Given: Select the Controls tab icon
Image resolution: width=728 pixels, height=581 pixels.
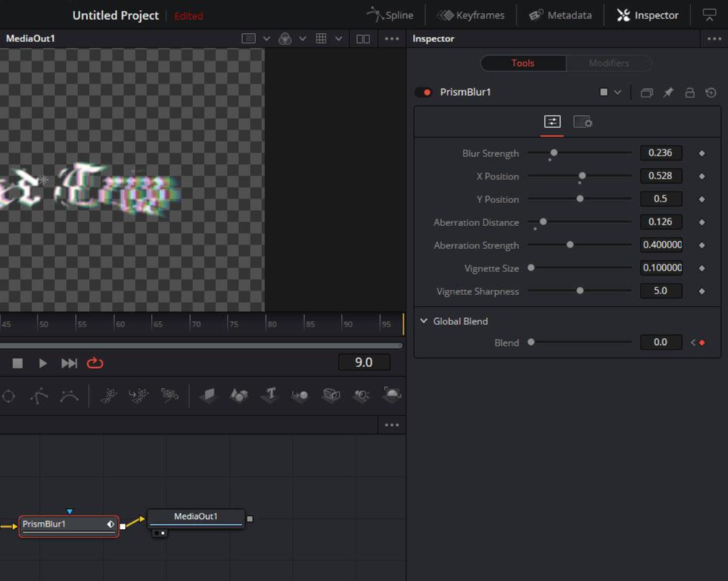Looking at the screenshot, I should [x=552, y=122].
